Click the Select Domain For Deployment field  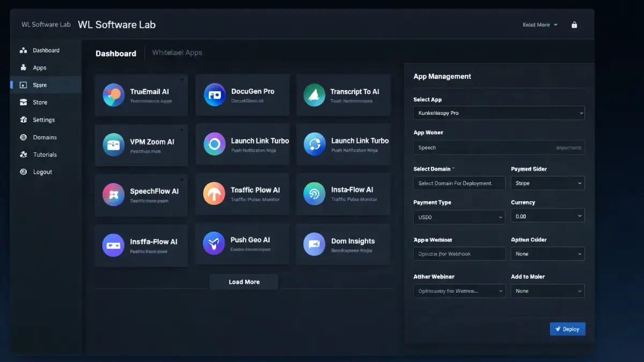(459, 183)
